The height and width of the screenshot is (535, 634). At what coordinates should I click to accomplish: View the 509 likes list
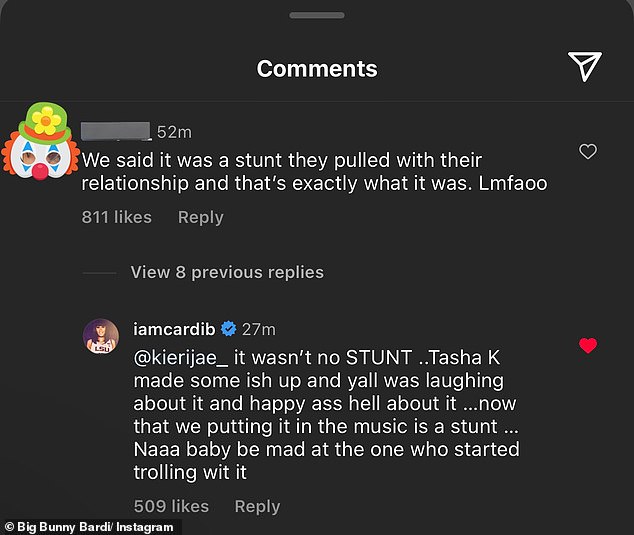coord(171,506)
